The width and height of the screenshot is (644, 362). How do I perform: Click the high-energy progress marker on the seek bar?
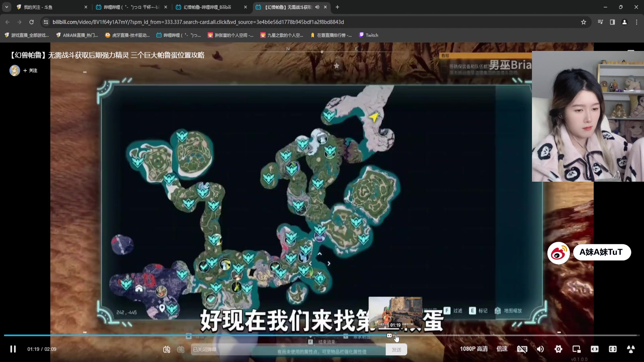pos(389,335)
